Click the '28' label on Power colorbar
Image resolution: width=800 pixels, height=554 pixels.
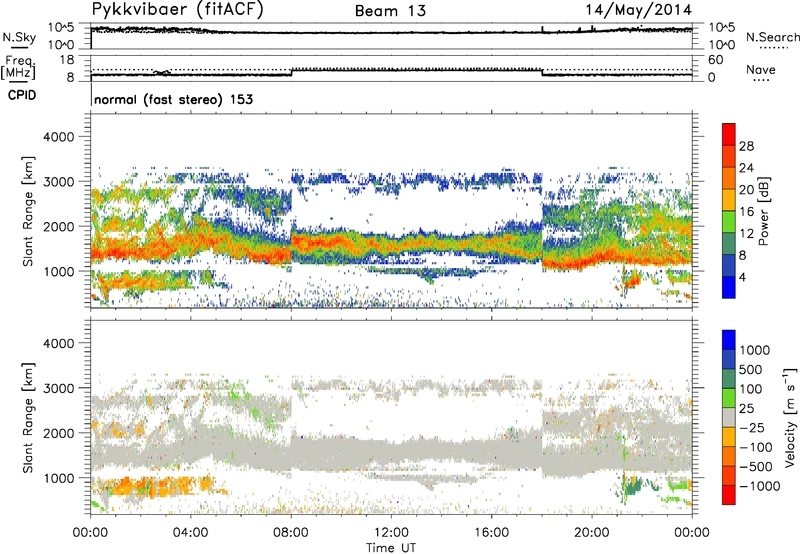tap(746, 146)
